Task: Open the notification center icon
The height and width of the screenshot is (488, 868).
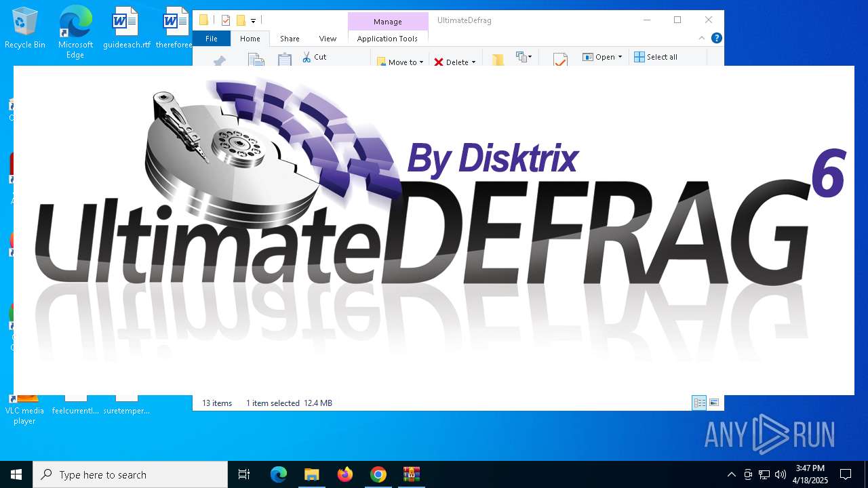Action: pos(846,474)
